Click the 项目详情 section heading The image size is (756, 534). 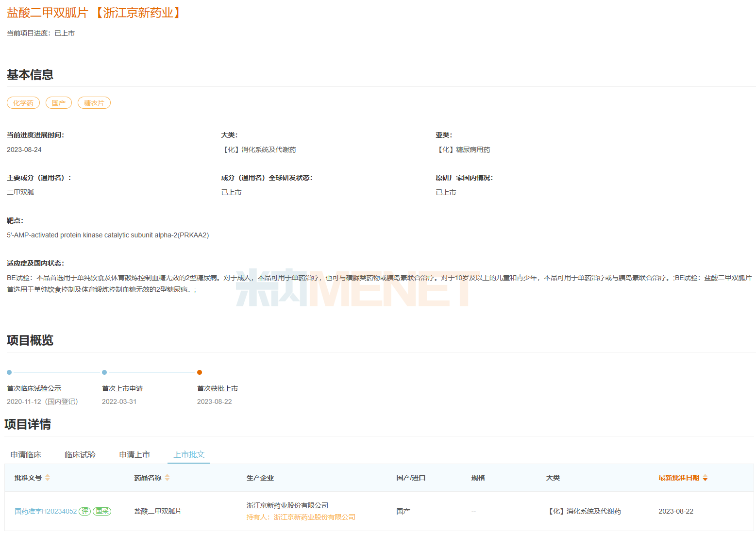(x=28, y=424)
